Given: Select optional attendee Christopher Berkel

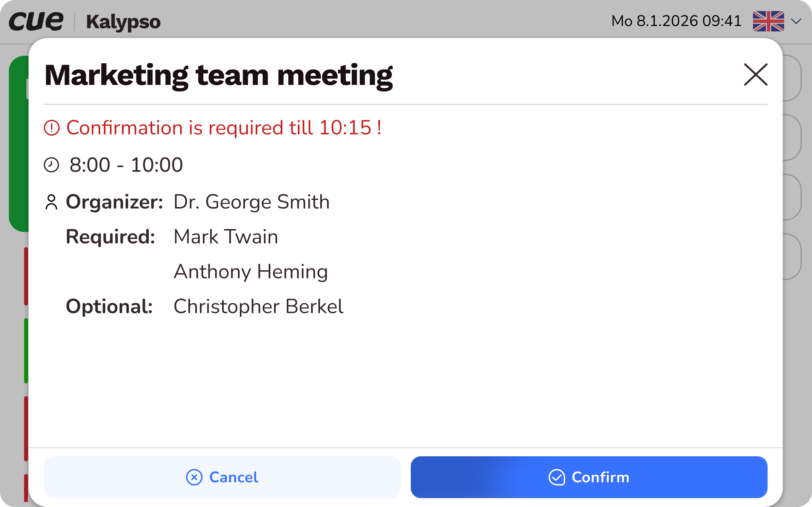Looking at the screenshot, I should [x=259, y=306].
